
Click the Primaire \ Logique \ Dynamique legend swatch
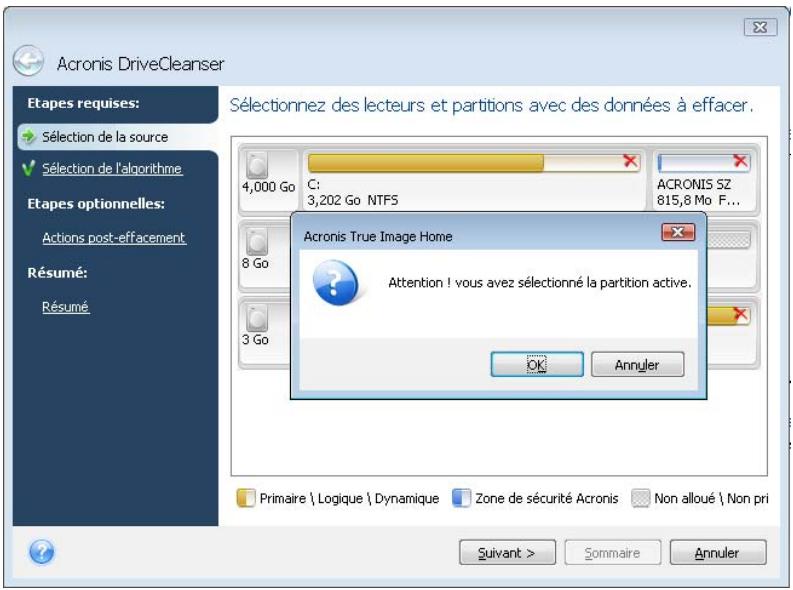(x=246, y=498)
